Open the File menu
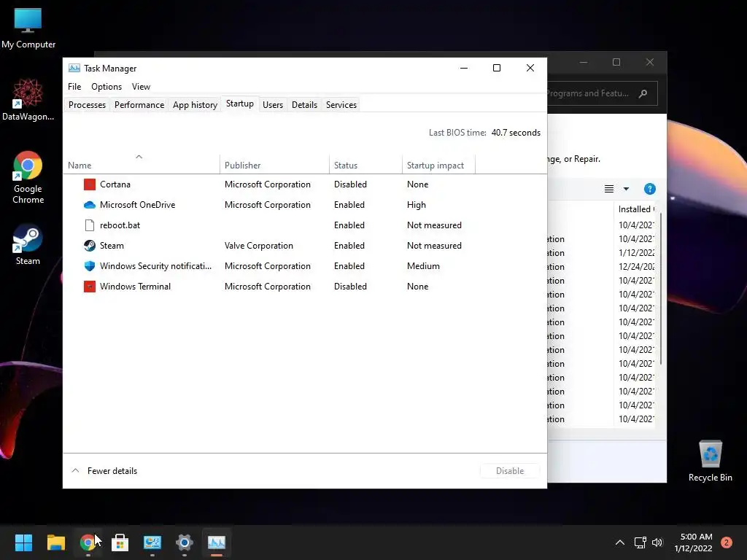Viewport: 747px width, 560px height. (74, 87)
